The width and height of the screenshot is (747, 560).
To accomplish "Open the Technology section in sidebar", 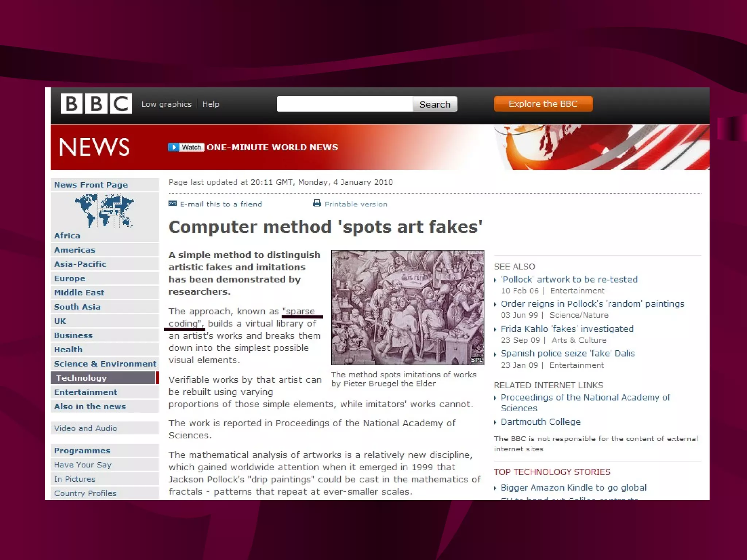I will (x=81, y=378).
